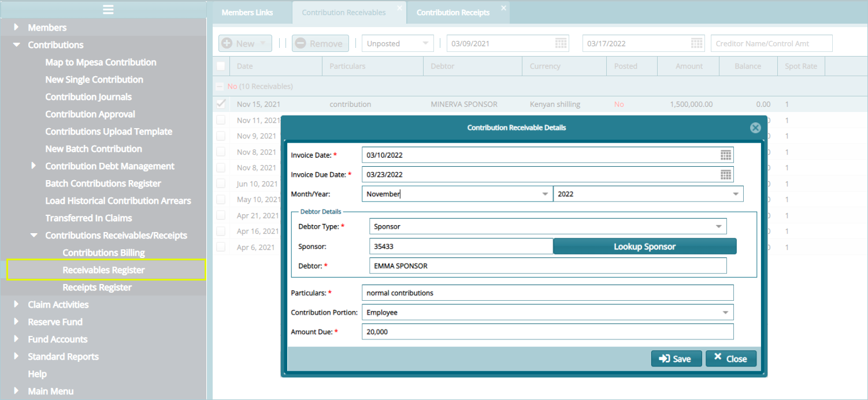Check the Apr 16, 2021 row checkbox

221,231
